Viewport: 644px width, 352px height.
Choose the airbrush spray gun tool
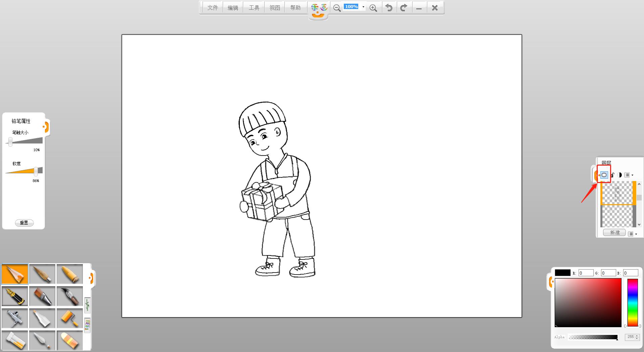pos(15,318)
